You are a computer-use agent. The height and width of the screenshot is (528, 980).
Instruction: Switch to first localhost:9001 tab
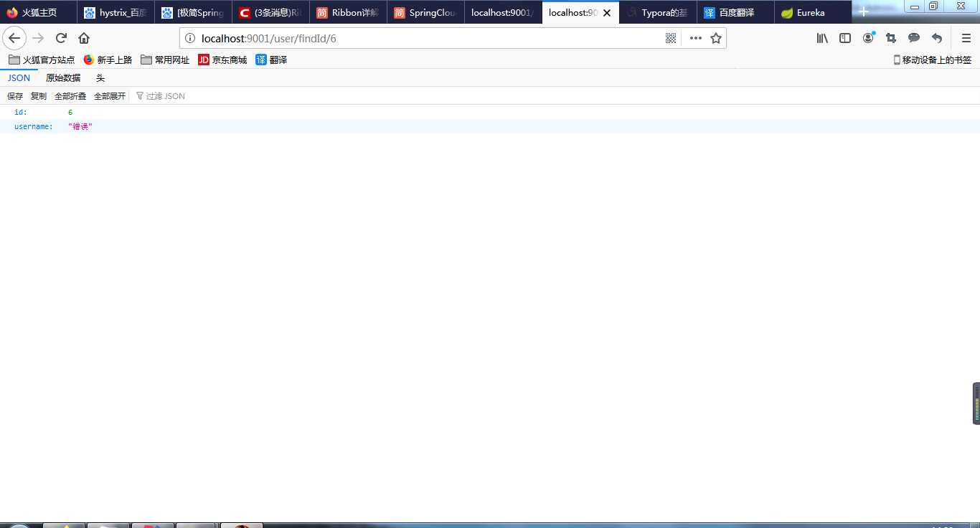[x=504, y=12]
